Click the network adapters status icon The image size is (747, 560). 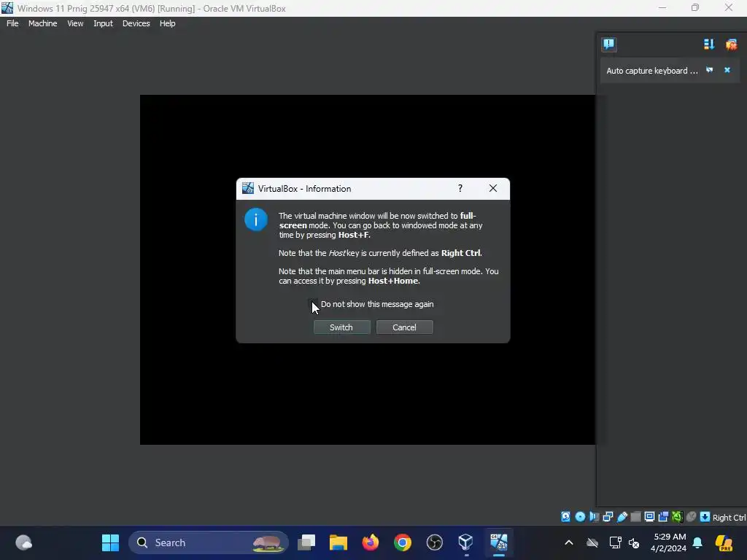coord(608,517)
